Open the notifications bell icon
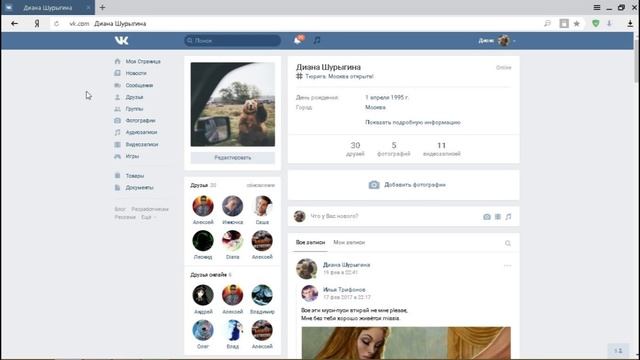Image resolution: width=640 pixels, height=360 pixels. coord(298,40)
